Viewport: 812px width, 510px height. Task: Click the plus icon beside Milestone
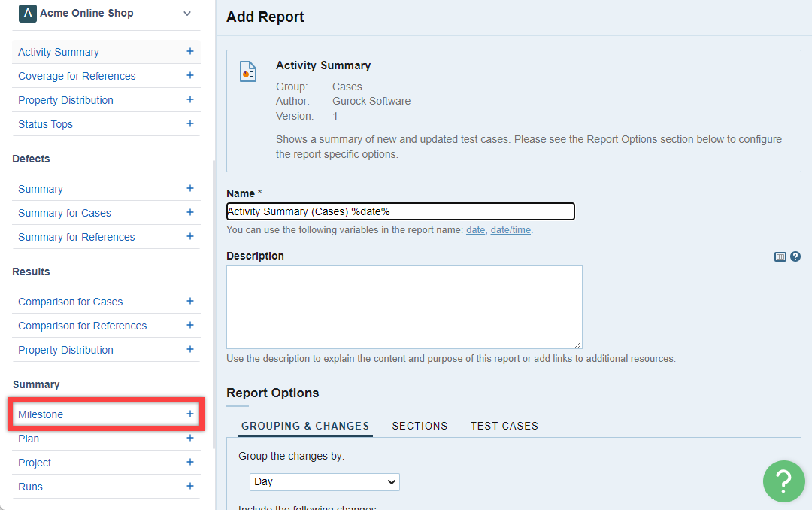[x=189, y=414]
